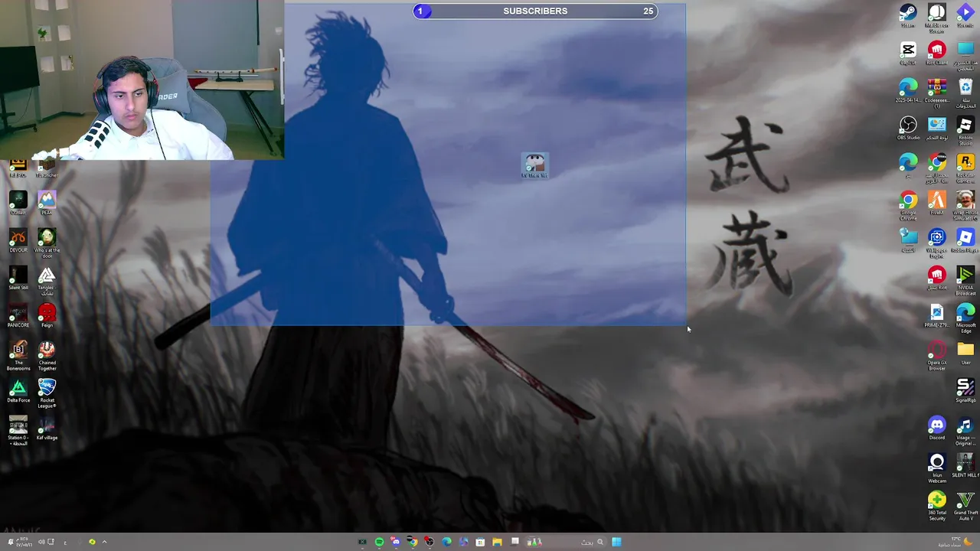Open the NVIDIA Broadcast desktop shortcut

965,279
